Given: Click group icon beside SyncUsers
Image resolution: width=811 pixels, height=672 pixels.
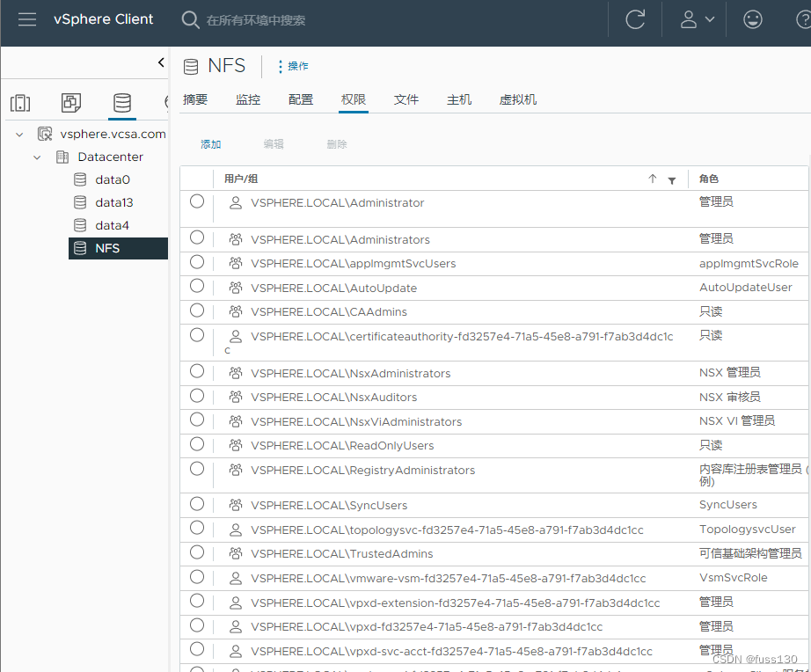Looking at the screenshot, I should [x=236, y=505].
